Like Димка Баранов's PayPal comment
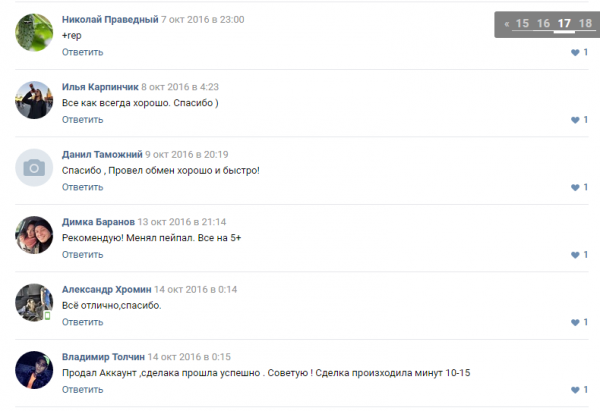Viewport: 600px width, 411px height. [575, 255]
